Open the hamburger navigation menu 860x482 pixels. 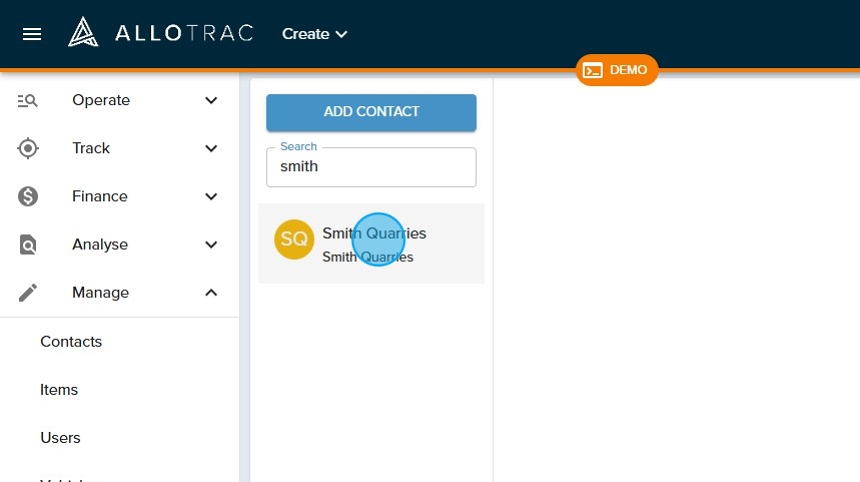(32, 34)
